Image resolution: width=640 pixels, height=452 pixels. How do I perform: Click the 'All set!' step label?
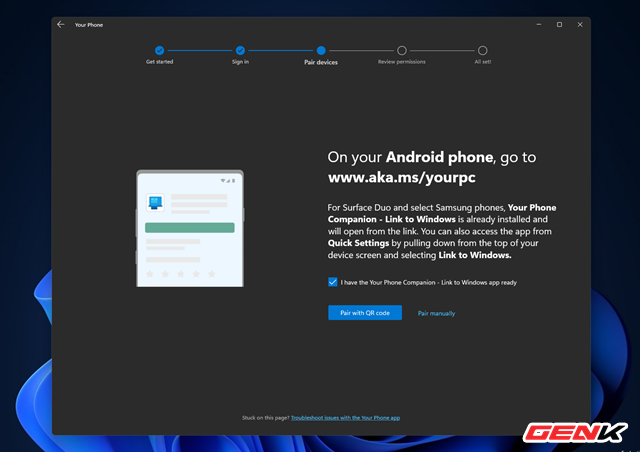click(x=483, y=62)
